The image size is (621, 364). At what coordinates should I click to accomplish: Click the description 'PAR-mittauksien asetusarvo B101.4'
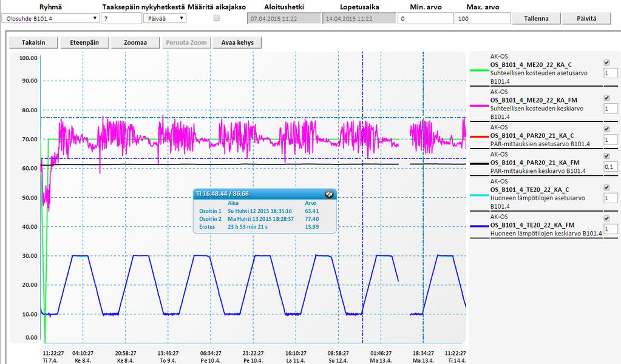coord(540,144)
